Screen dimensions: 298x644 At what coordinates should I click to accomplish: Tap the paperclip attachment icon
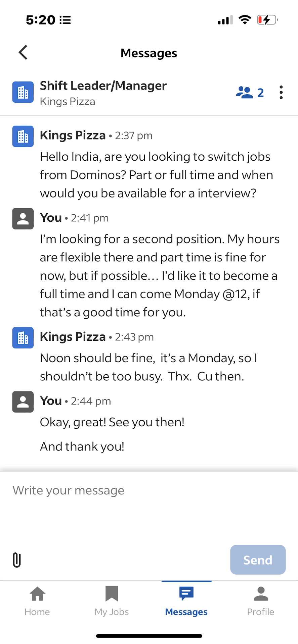(17, 560)
